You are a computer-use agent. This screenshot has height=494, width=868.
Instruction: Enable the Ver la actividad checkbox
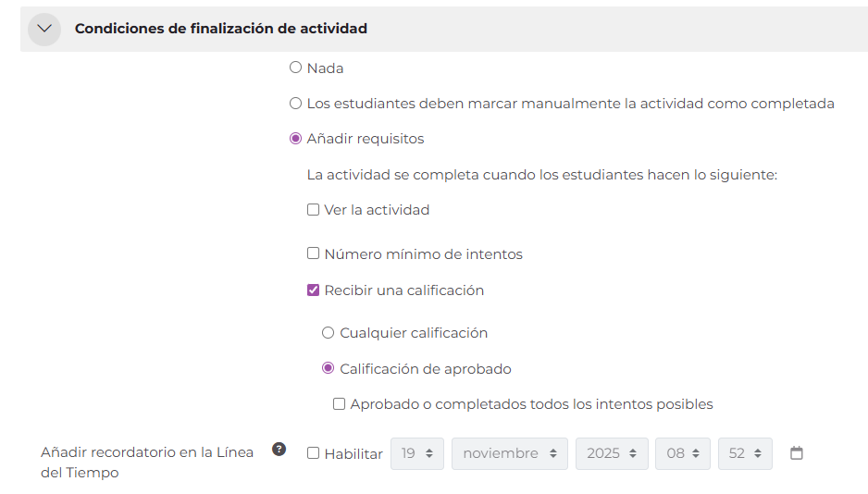coord(314,210)
